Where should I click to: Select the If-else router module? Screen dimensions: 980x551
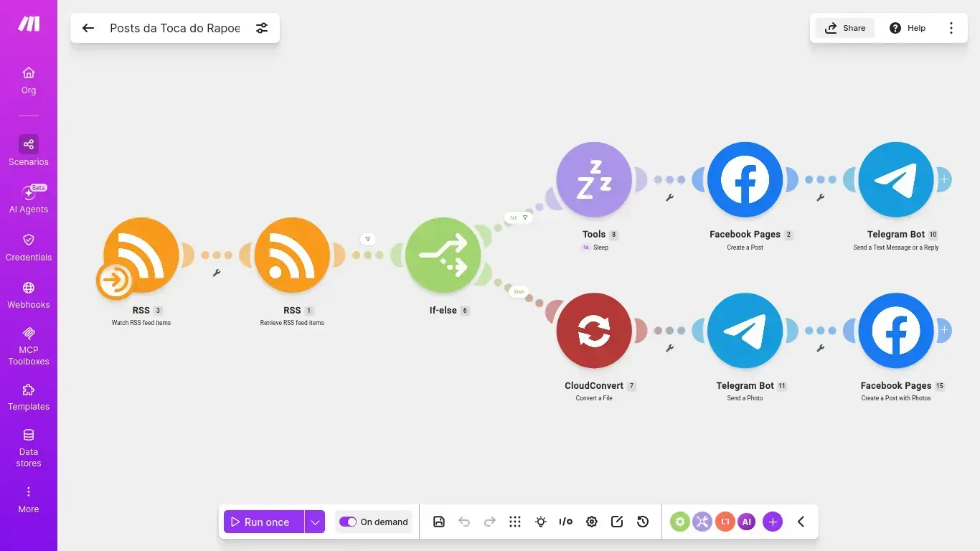(x=443, y=255)
